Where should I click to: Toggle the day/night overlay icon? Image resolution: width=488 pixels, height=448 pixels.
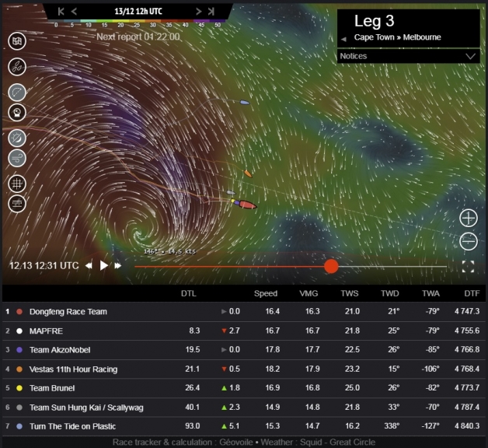pos(17,138)
